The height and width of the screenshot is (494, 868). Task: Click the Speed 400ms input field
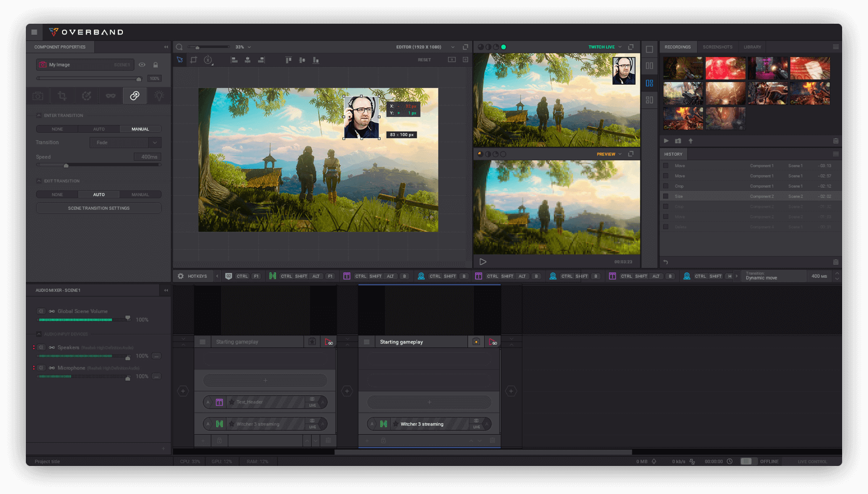147,157
